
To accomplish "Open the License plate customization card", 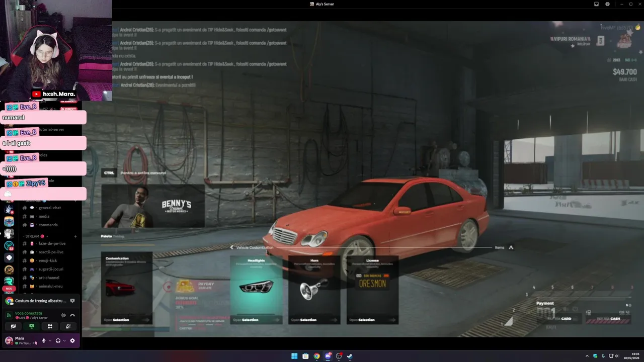I will [x=372, y=290].
